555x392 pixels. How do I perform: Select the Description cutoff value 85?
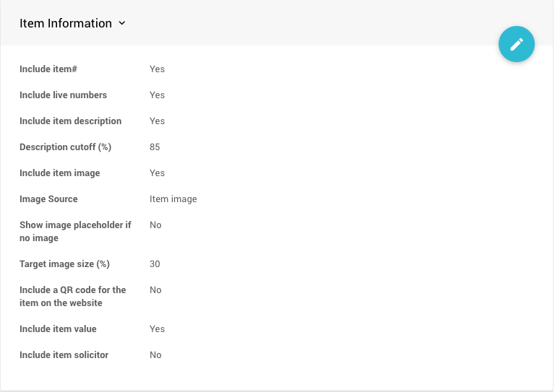(155, 147)
